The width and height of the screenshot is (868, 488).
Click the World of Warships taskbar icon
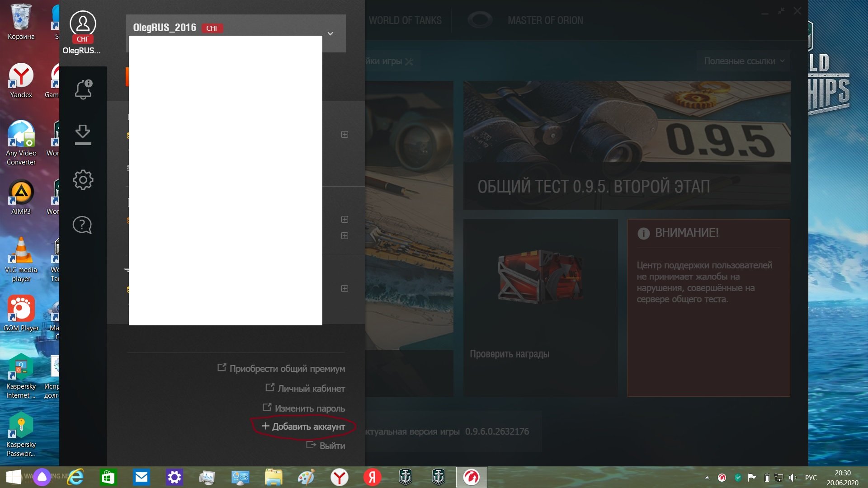[x=406, y=477]
